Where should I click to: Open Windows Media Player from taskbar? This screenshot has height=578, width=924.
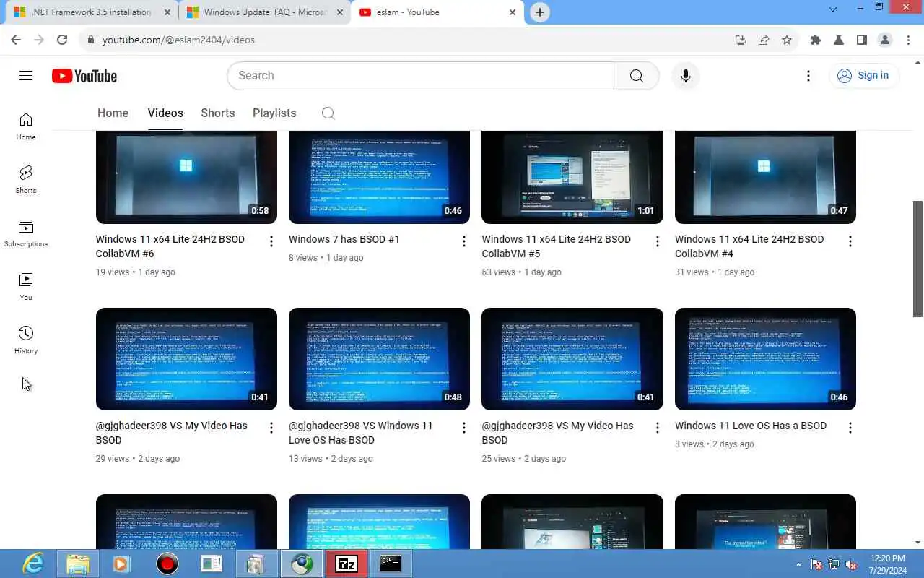(121, 564)
